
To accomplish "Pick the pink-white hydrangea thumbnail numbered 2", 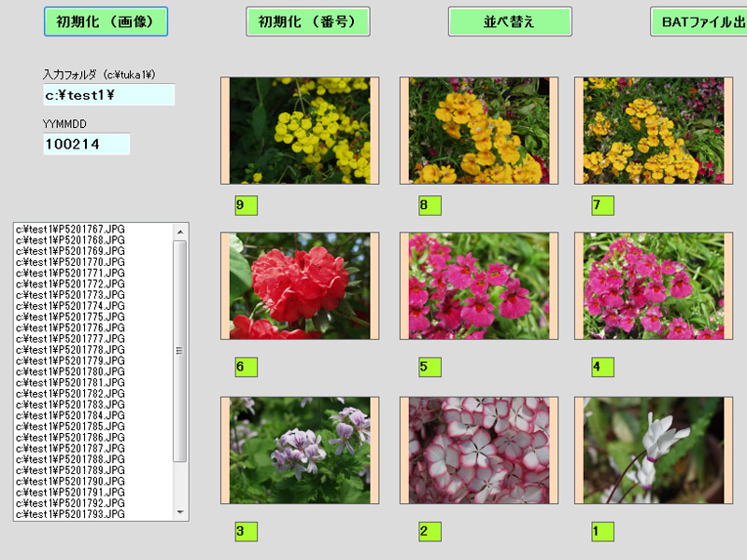I will 479,450.
